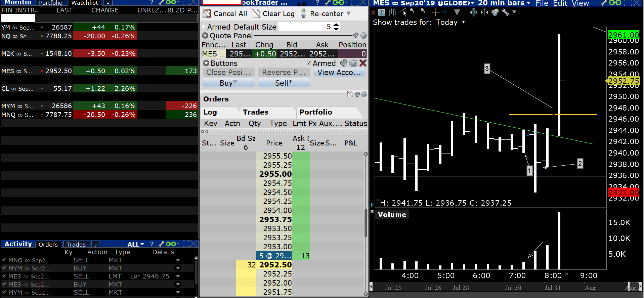Configure the Buttons panel gear icon
This screenshot has height=298, width=644.
click(344, 63)
